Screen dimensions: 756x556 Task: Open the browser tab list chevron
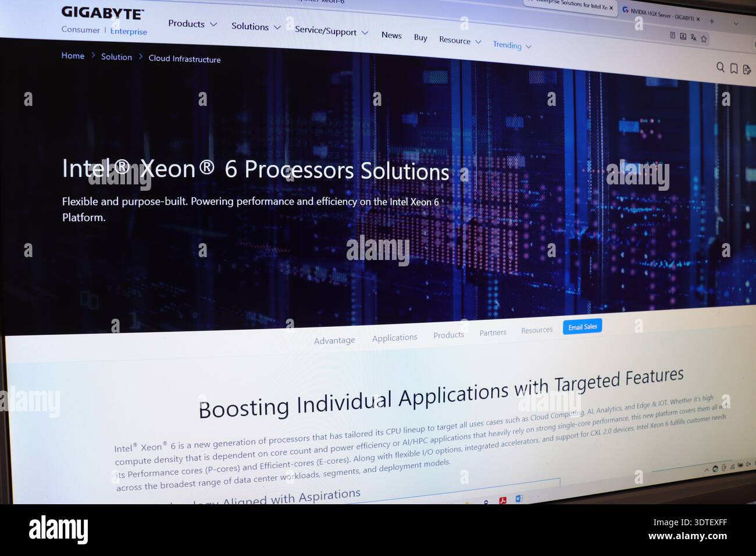(736, 24)
